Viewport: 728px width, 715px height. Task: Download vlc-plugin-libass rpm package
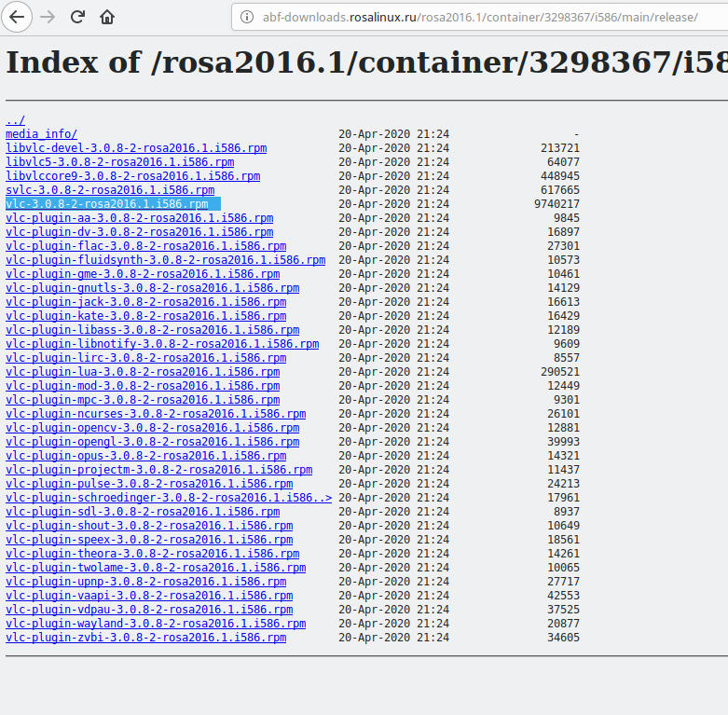click(152, 330)
